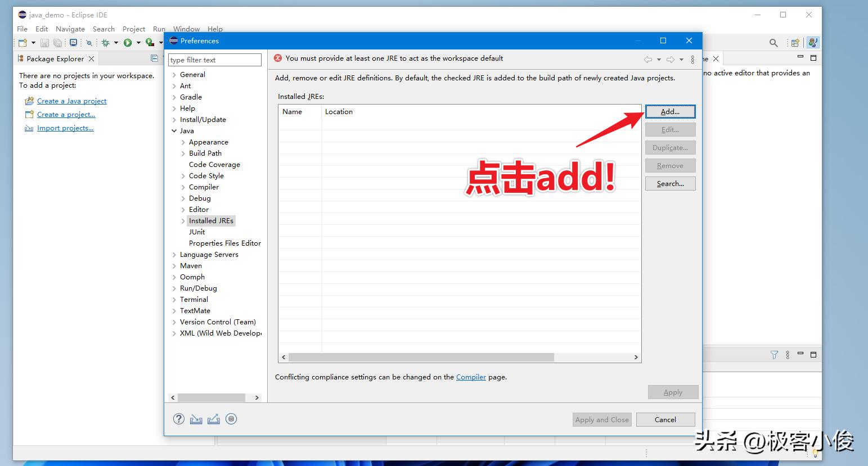Click the Open Perspective icon

point(795,42)
